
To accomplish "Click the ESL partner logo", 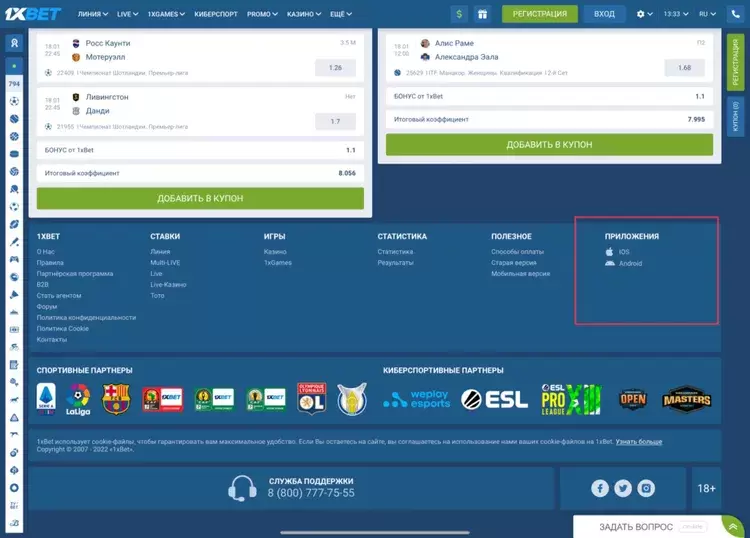I will 495,399.
